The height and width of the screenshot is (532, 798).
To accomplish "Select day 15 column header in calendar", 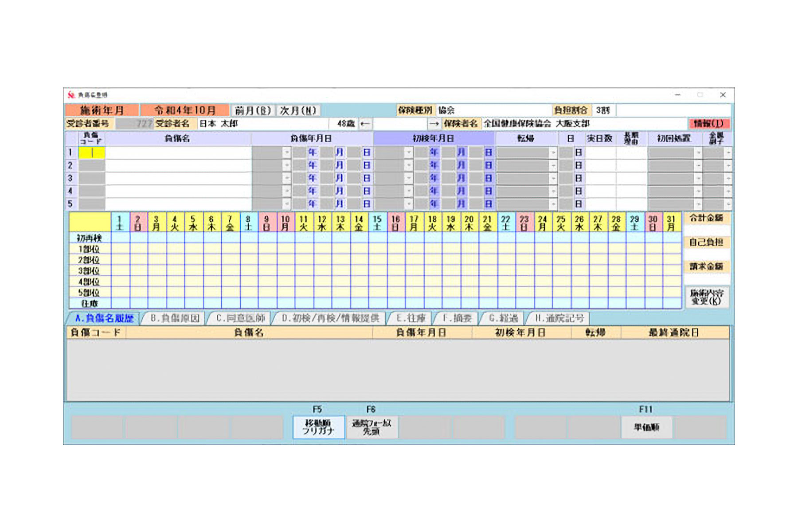I will tap(377, 223).
